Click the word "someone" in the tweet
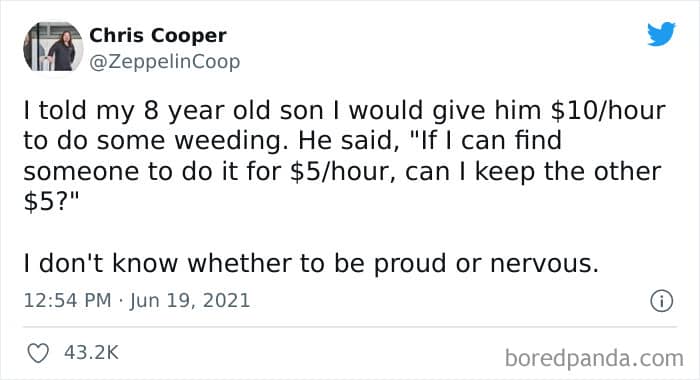 (81, 172)
